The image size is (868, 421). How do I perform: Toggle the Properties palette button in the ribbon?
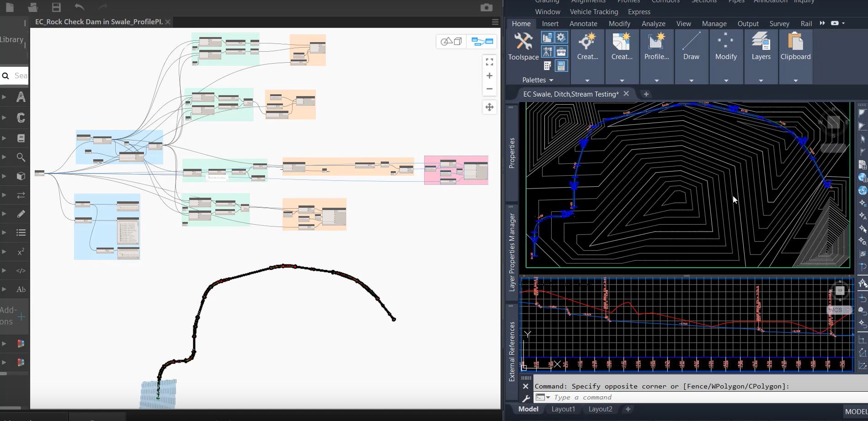tap(561, 66)
